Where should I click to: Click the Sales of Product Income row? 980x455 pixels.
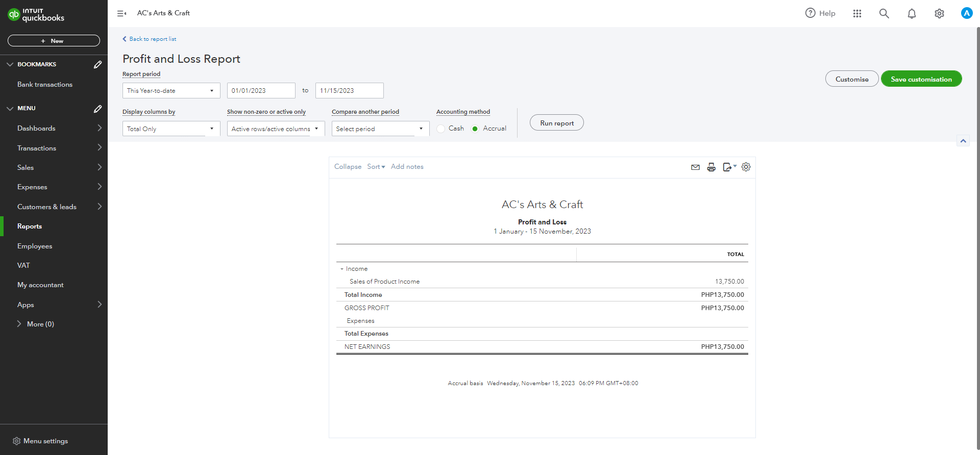click(x=542, y=282)
